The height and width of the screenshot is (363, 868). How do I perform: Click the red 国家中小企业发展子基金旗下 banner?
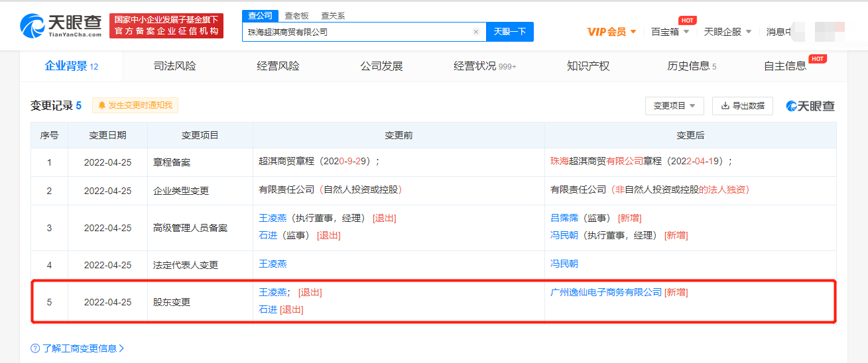[x=166, y=26]
